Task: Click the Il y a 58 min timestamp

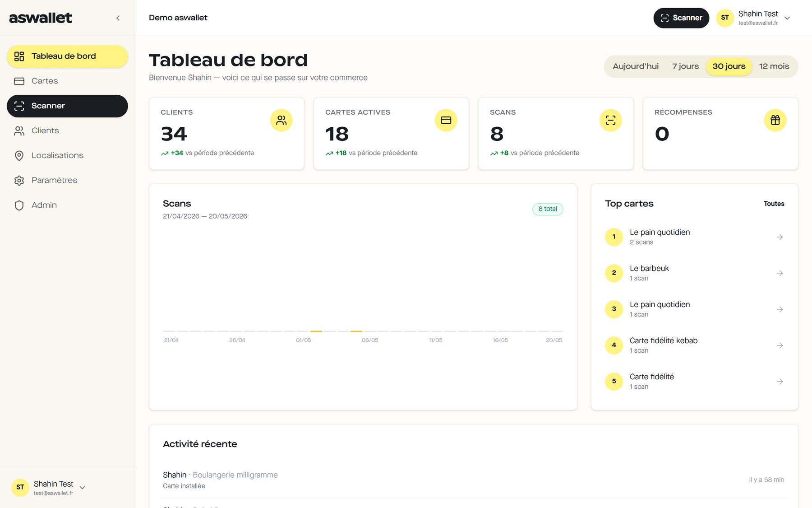Action: pos(766,480)
